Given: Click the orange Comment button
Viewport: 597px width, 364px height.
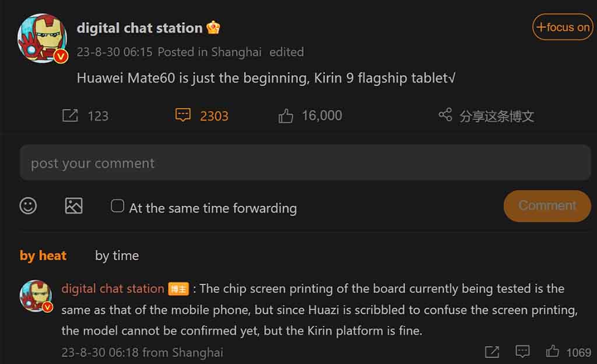Looking at the screenshot, I should coord(547,206).
